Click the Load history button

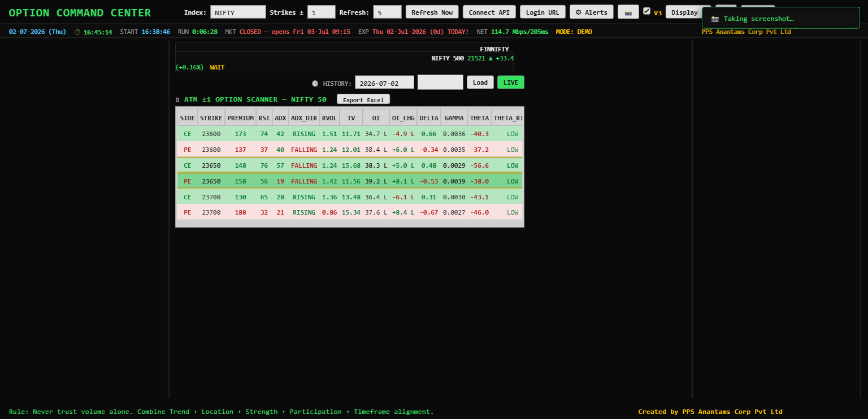coord(480,82)
